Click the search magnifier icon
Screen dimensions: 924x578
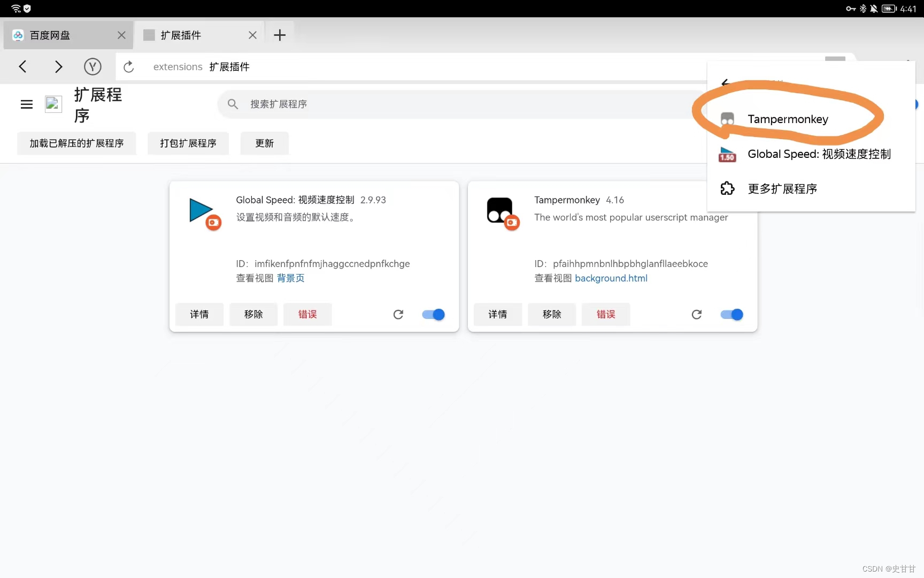tap(233, 104)
